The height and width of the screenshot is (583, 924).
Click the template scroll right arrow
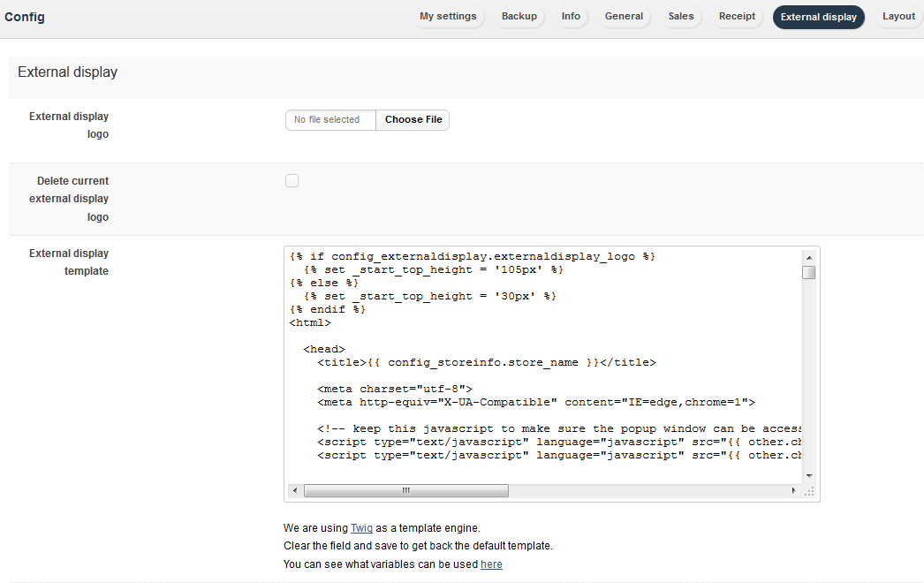(x=794, y=490)
